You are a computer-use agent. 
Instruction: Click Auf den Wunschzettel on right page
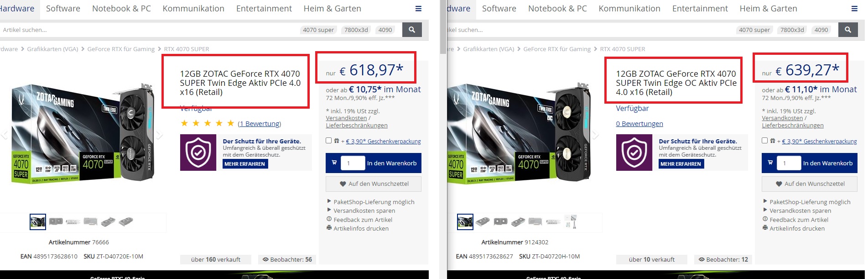[x=810, y=184]
